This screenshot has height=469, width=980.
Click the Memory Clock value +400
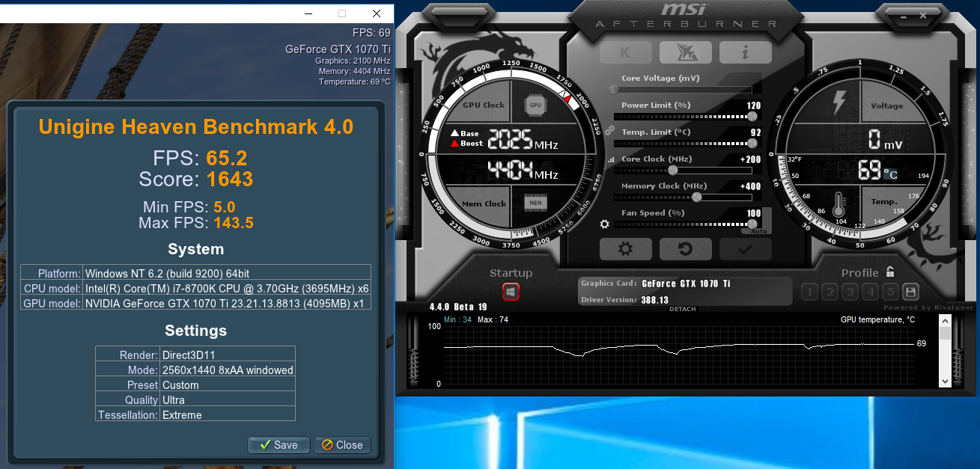pos(750,186)
